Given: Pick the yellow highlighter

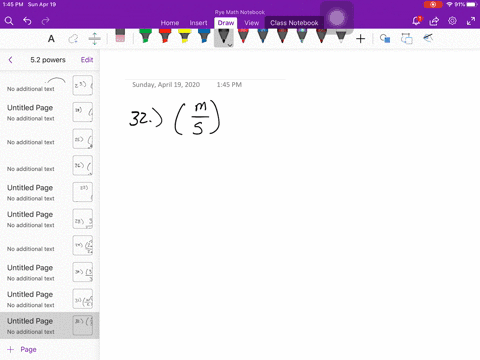Looking at the screenshot, I should (x=184, y=36).
